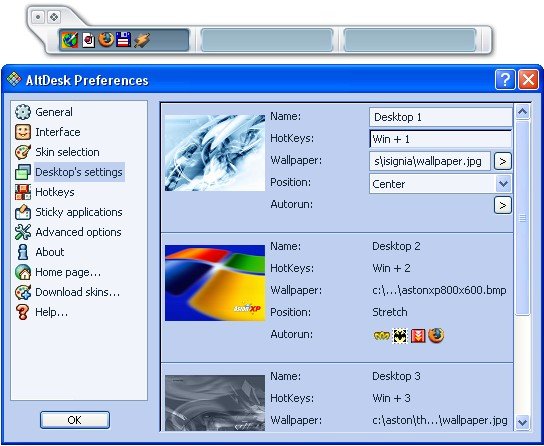Open the Position dropdown showing Center
This screenshot has width=544, height=446.
point(503,183)
